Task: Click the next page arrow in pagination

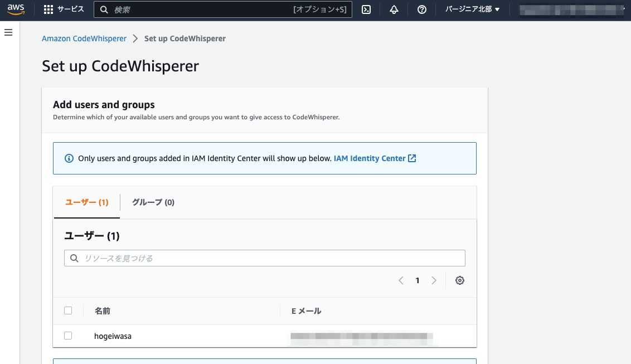Action: coord(434,280)
